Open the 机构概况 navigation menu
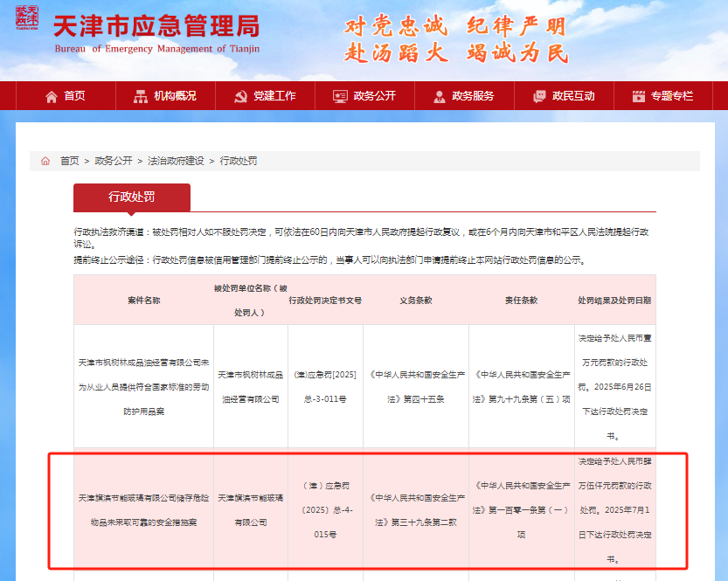Screen dimensions: 728x581 [166, 96]
